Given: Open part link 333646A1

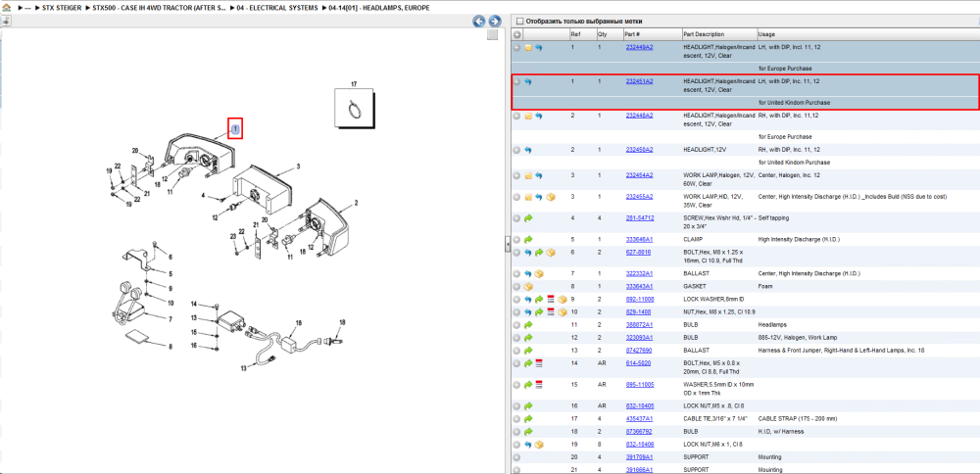Looking at the screenshot, I should [x=639, y=239].
